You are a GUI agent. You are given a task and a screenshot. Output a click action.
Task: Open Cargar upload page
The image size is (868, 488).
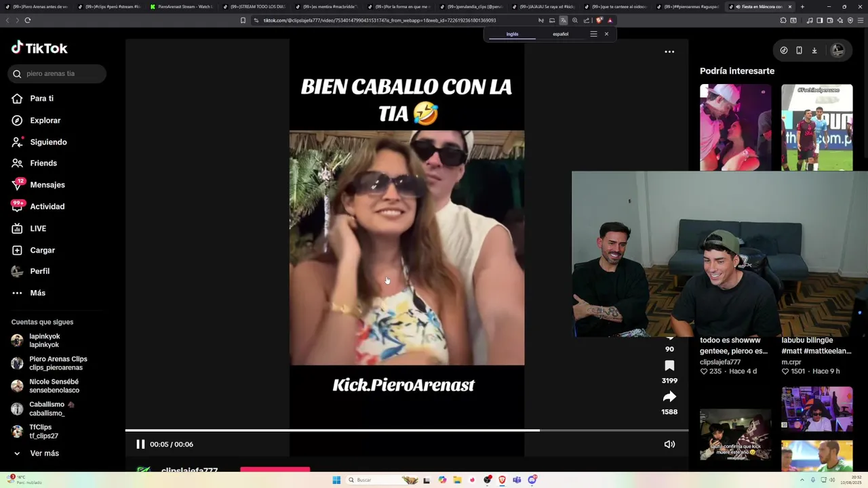(33, 250)
